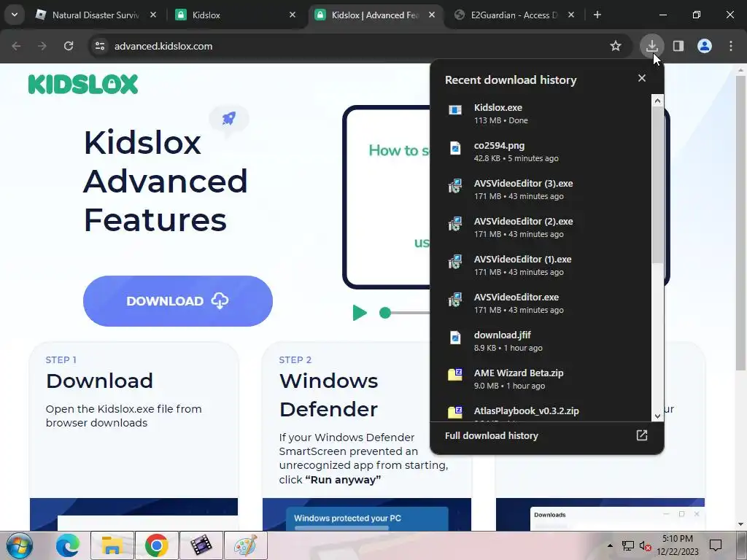Click AVSVideoEditor (3).exe installer icon
Screen dimensions: 747x560
[x=455, y=186]
